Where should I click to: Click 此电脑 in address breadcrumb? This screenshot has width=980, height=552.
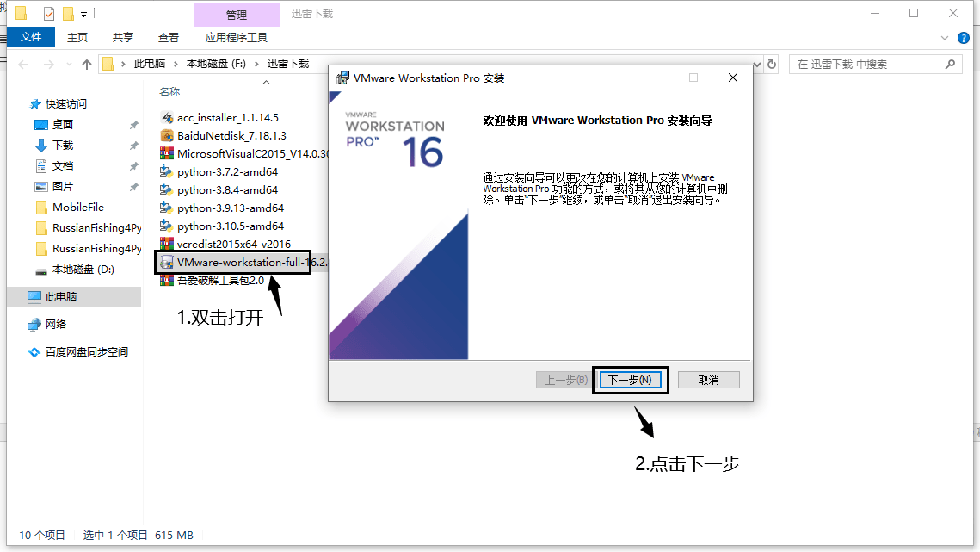click(x=150, y=64)
